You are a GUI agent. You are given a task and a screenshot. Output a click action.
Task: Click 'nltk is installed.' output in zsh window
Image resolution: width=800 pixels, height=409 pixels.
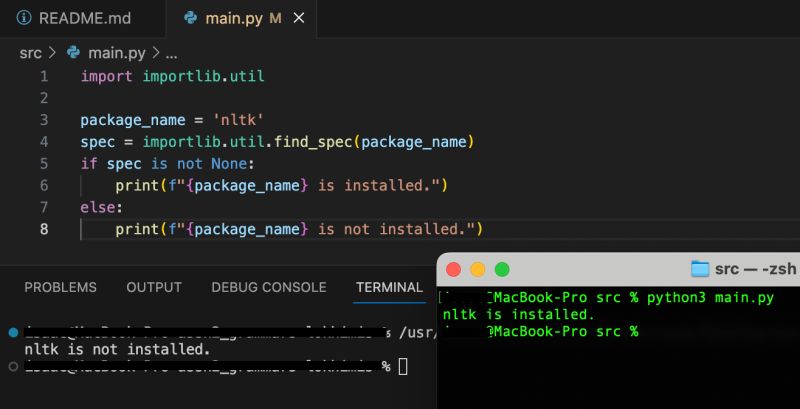pos(519,314)
